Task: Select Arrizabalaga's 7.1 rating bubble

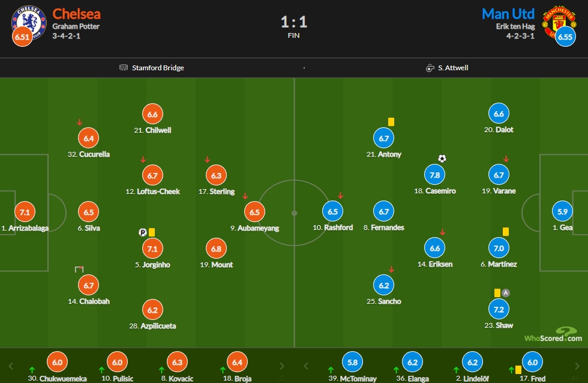Action: (x=25, y=212)
